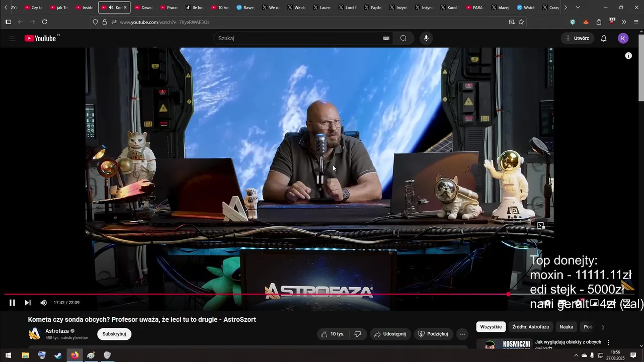Show more filter chips with right arrow
The image size is (644, 362).
603,327
